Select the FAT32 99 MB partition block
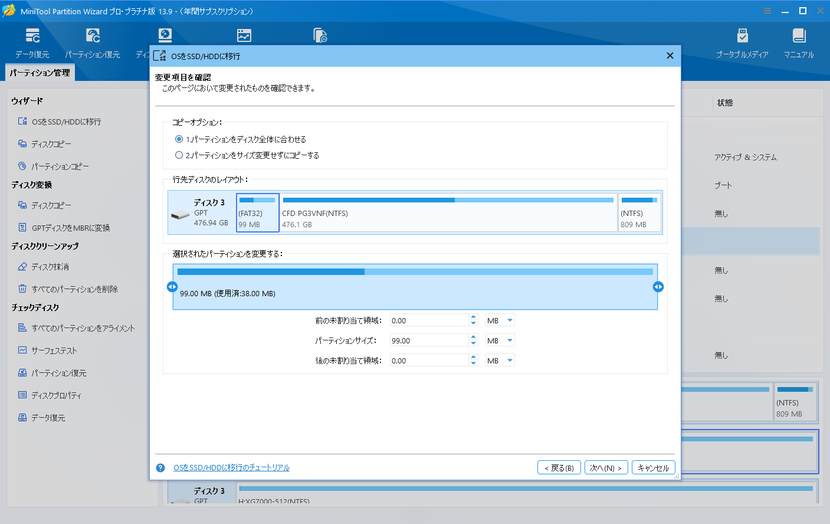Viewport: 830px width, 524px height. pos(257,213)
